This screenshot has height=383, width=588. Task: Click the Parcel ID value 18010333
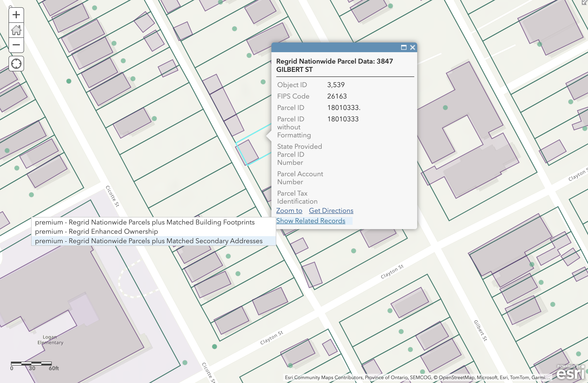(344, 108)
